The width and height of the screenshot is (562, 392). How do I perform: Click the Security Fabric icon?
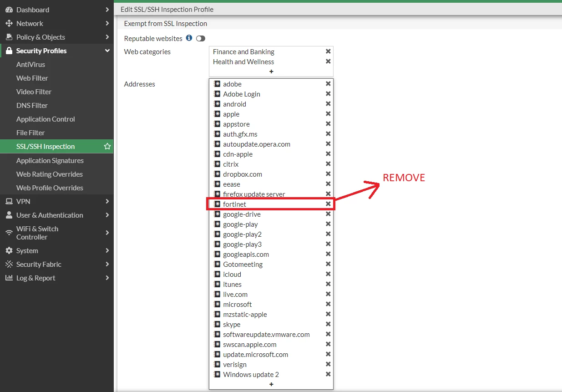(x=9, y=264)
